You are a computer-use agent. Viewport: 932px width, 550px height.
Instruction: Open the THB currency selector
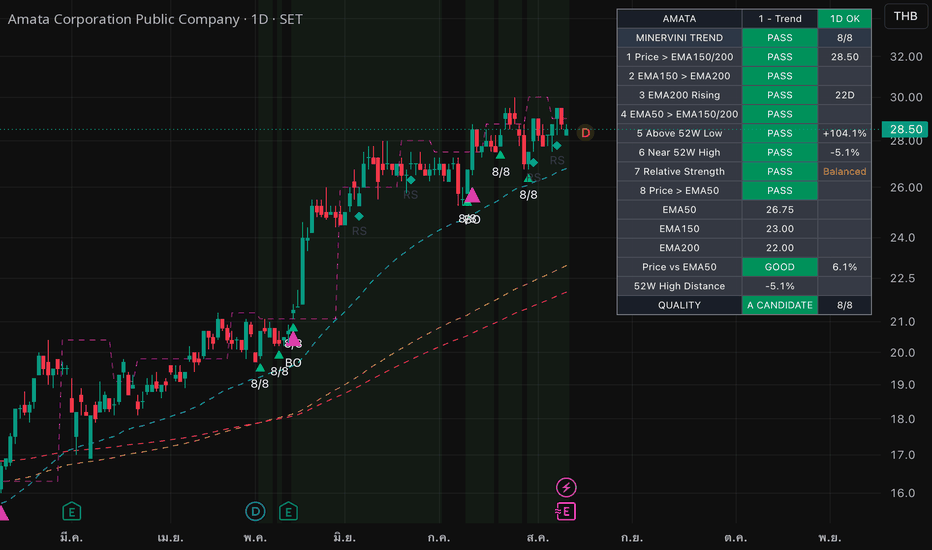[905, 16]
